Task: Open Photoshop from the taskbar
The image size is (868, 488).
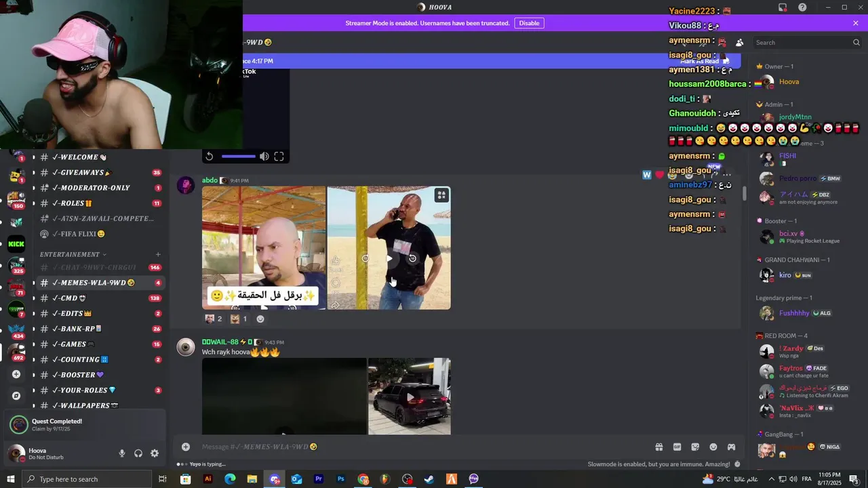Action: pos(341,479)
